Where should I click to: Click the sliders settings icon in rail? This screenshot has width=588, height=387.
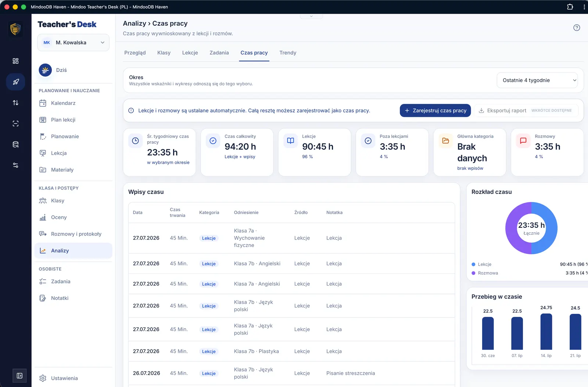tap(15, 165)
